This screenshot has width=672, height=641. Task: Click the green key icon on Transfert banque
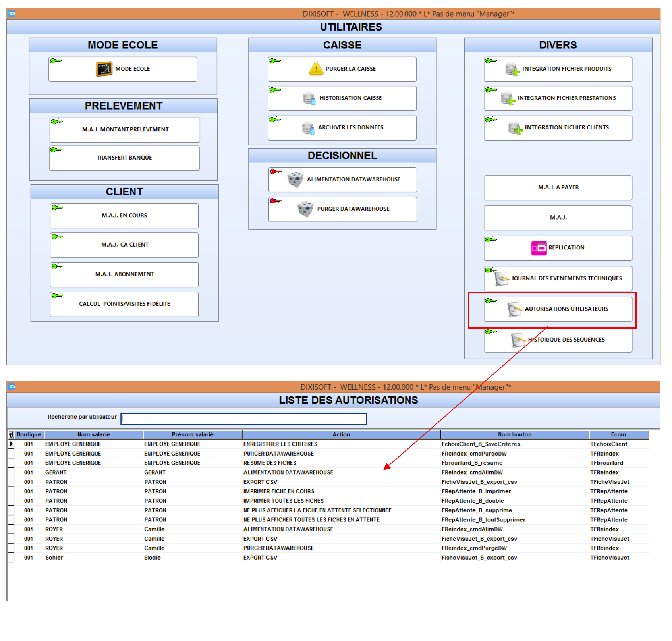[56, 150]
